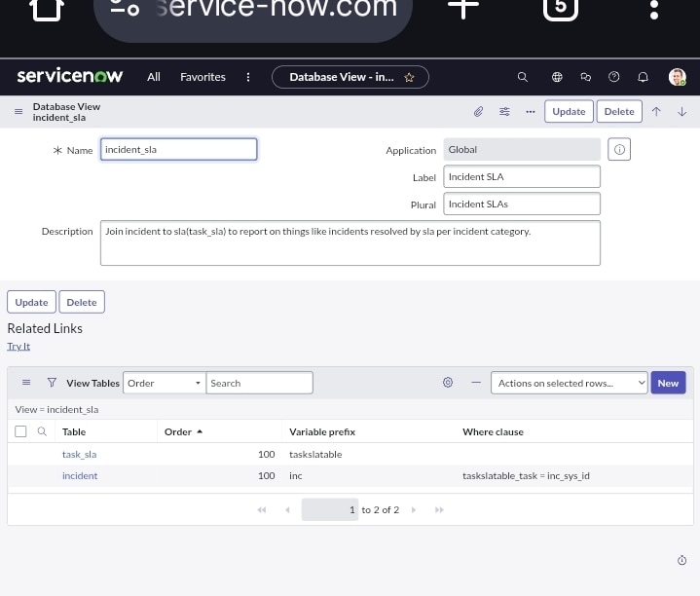Click the response time stopwatch icon
This screenshot has width=700, height=596.
pyautogui.click(x=682, y=560)
